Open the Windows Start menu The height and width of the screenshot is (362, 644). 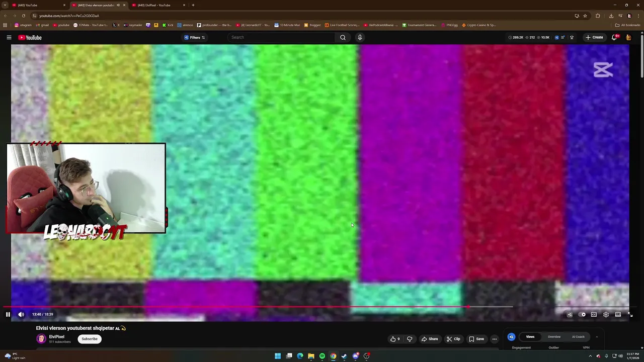tap(278, 356)
